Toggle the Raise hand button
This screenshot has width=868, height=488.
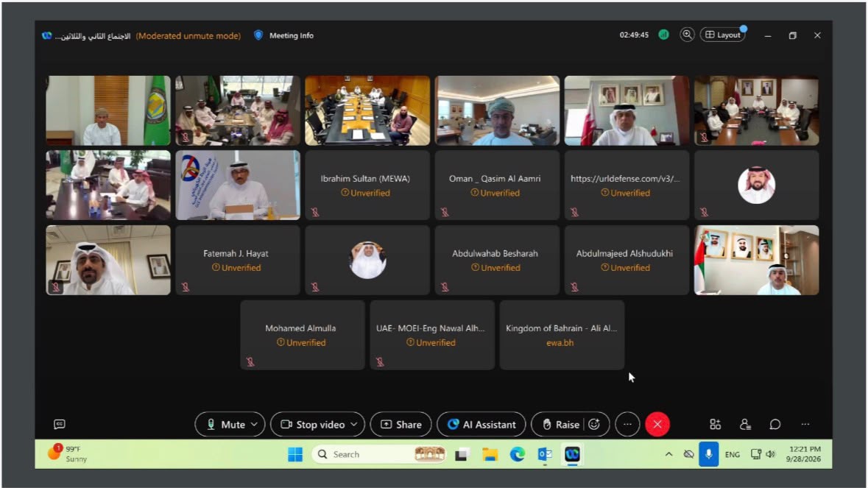pos(561,425)
